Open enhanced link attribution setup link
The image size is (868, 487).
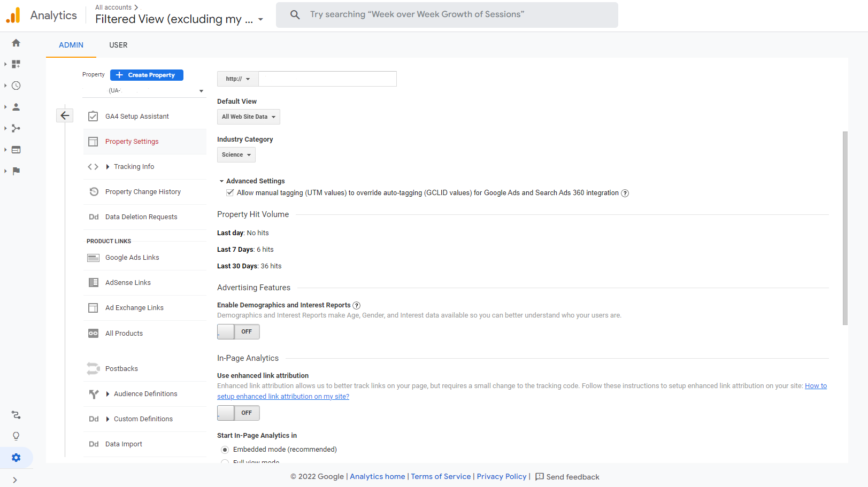pyautogui.click(x=283, y=397)
